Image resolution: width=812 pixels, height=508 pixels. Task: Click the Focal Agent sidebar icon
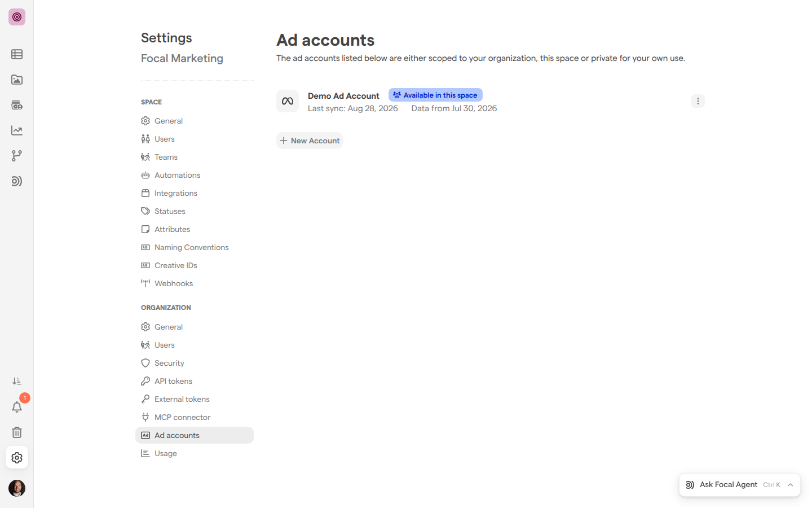pyautogui.click(x=17, y=181)
